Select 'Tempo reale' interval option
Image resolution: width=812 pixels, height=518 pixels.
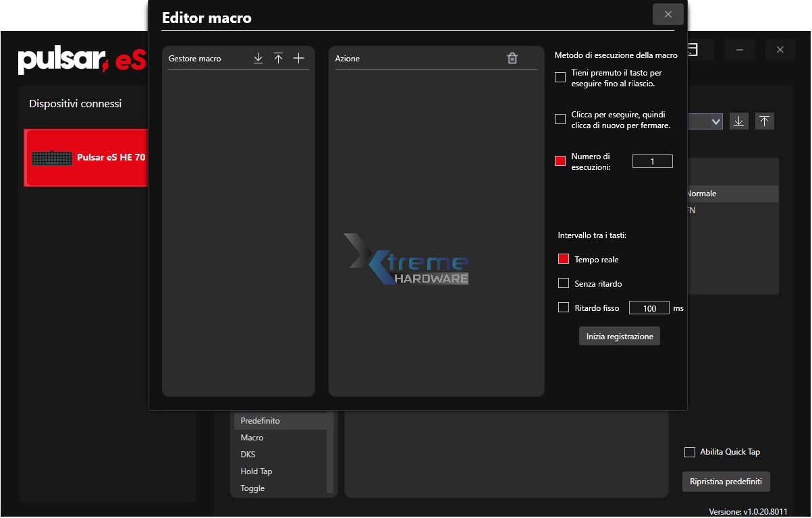pyautogui.click(x=564, y=259)
